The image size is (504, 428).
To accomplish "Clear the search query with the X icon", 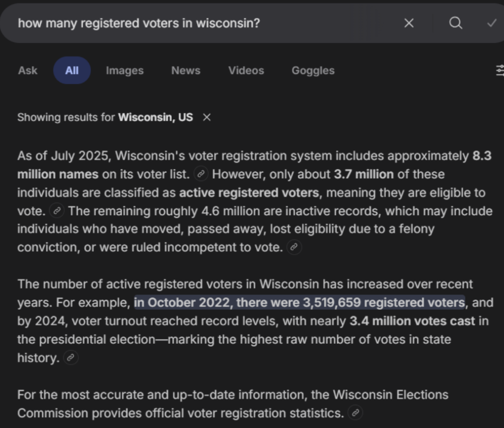I will [409, 23].
